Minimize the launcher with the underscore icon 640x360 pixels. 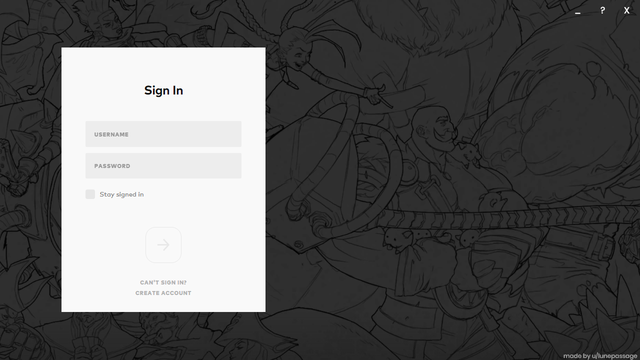[x=578, y=12]
